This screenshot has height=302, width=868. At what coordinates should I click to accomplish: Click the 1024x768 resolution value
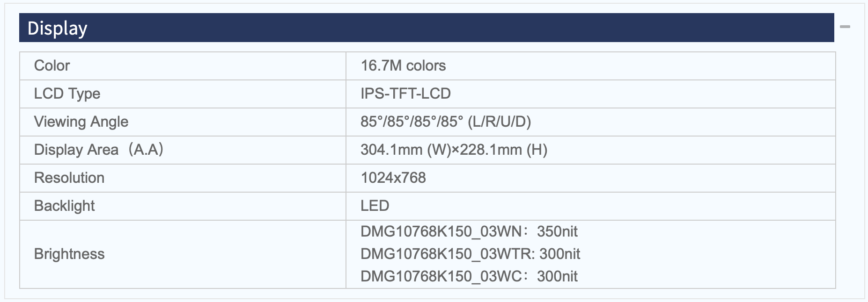point(393,178)
